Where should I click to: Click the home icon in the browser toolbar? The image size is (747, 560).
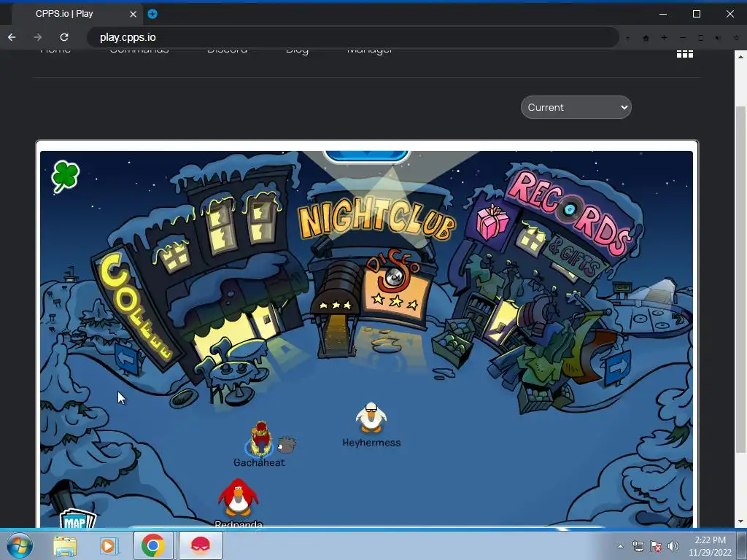tap(646, 38)
